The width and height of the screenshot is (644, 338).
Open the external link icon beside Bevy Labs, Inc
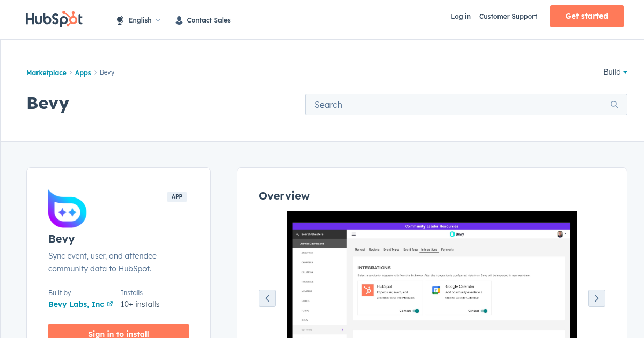(110, 304)
